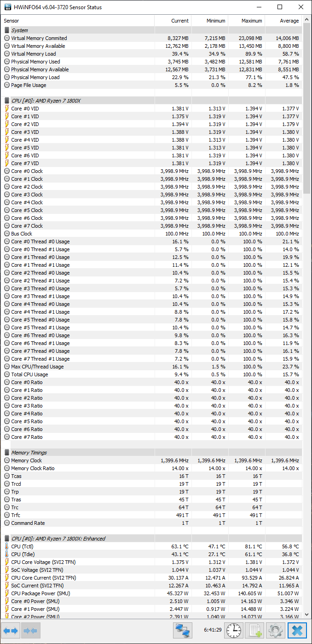The image size is (312, 644).
Task: Open the remote network monitoring icon
Action: [x=183, y=631]
